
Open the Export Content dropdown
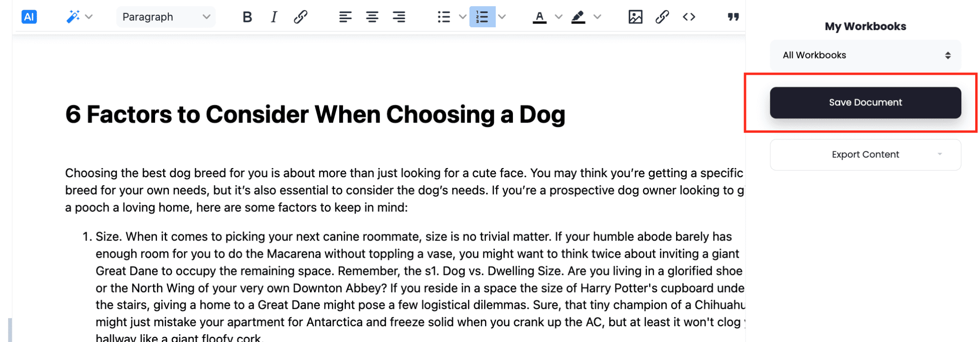click(x=865, y=154)
